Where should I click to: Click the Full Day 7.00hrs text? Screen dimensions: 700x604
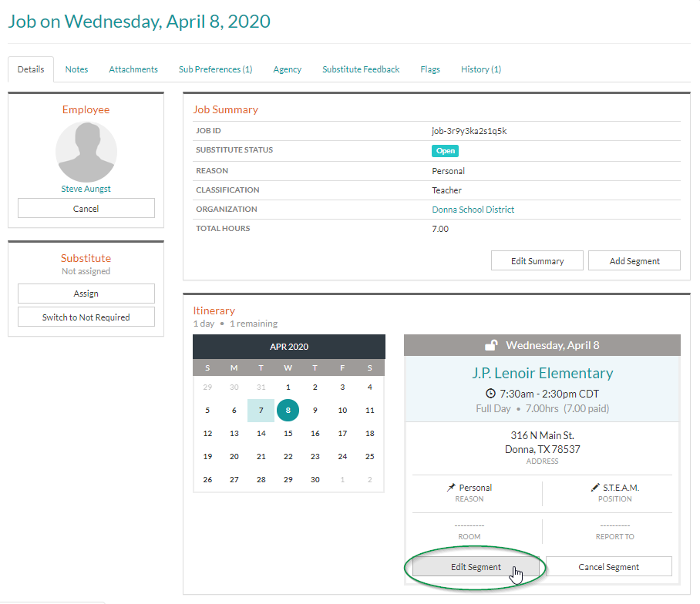[x=543, y=408]
